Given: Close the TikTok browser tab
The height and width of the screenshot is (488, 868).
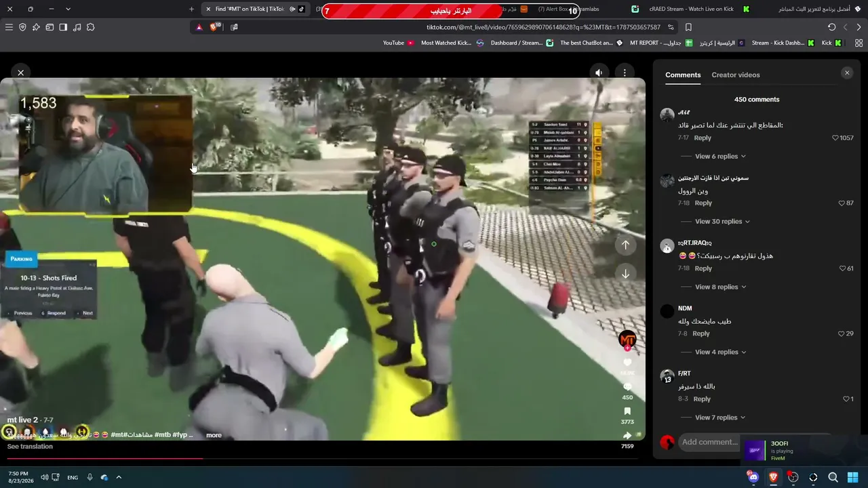Looking at the screenshot, I should (x=208, y=9).
